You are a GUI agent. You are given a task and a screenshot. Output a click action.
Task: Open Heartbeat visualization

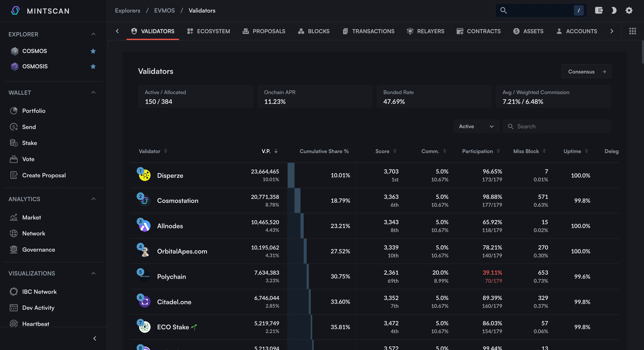(x=36, y=324)
